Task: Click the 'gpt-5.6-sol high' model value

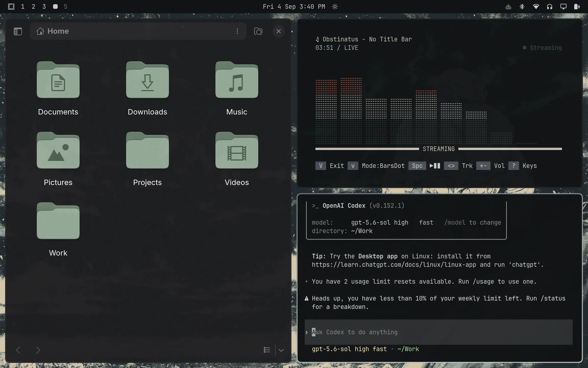Action: pos(380,223)
